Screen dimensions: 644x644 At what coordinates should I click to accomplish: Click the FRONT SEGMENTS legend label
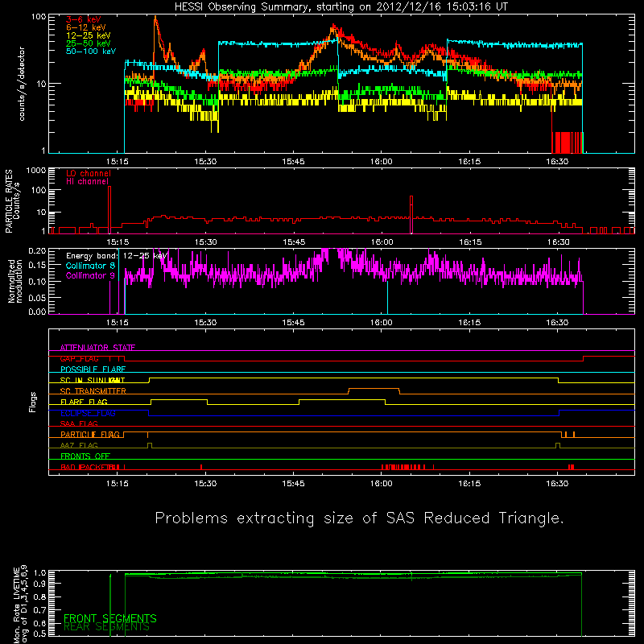pos(110,618)
